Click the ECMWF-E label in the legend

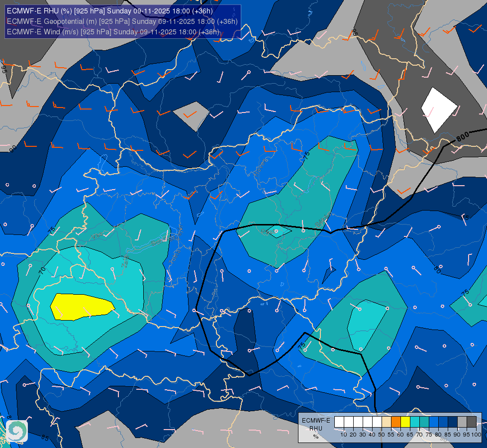[316, 420]
